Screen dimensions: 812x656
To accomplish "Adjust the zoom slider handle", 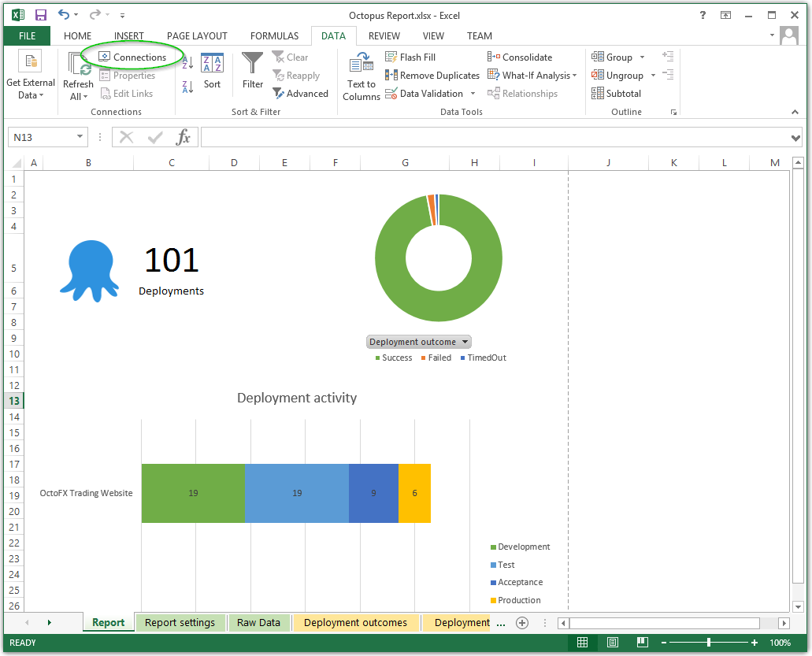I will pos(709,643).
